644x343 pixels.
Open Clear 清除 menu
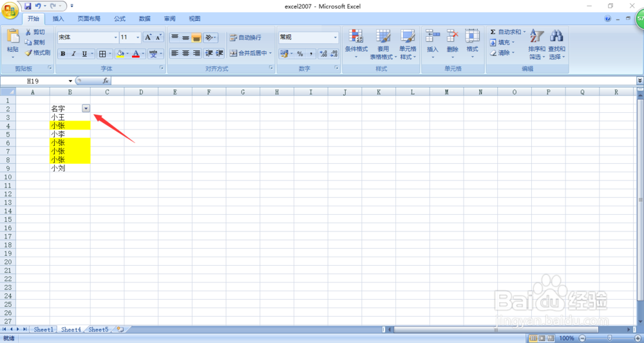click(x=502, y=53)
